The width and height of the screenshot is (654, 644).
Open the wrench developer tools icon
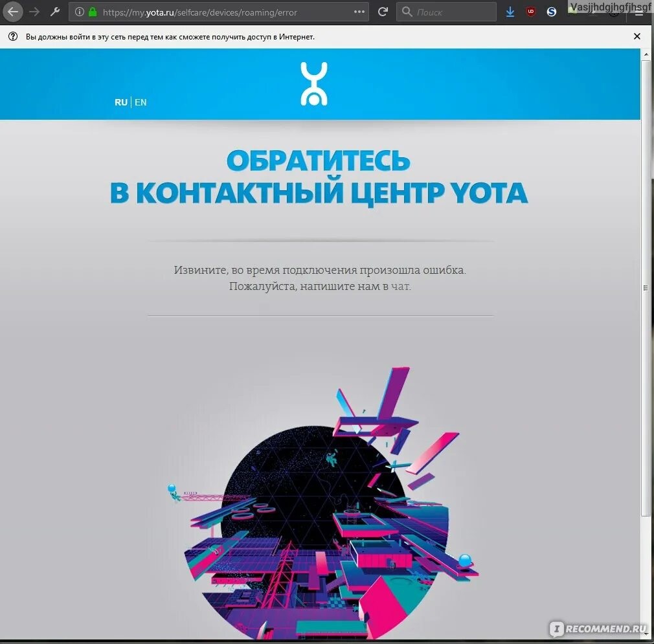(x=55, y=12)
